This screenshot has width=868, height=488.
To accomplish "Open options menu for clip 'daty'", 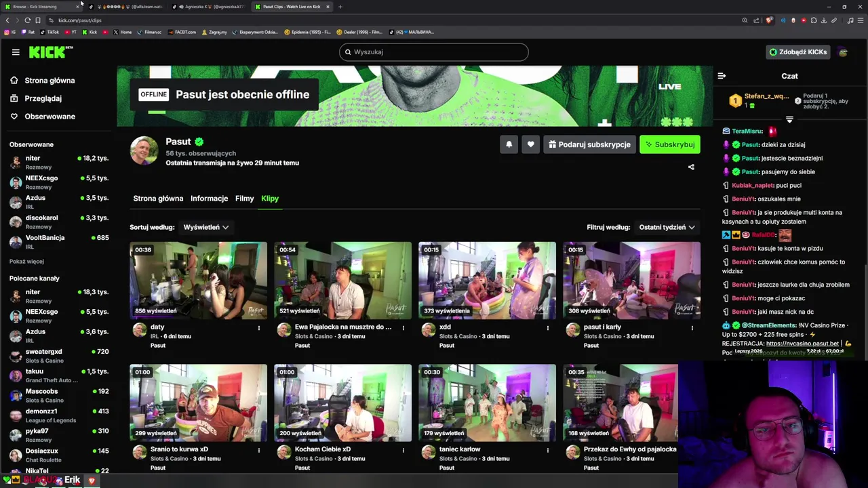I will point(258,328).
